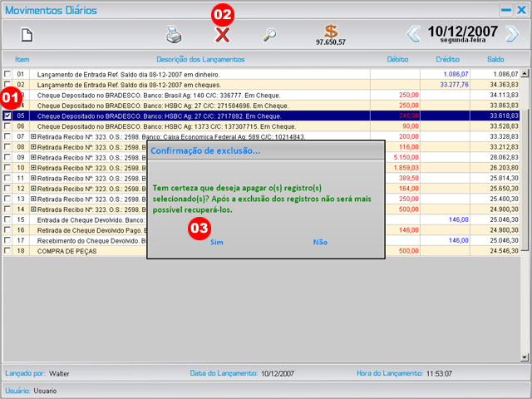
Task: Uncheck the checkbox for item 05
Action: tap(7, 116)
